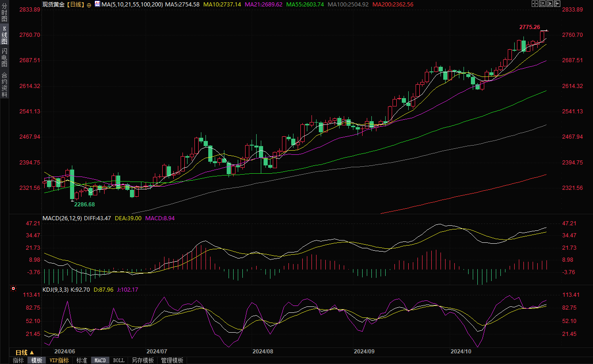Click the circled plus icon beside 日线 title
This screenshot has height=364, width=593.
click(x=89, y=5)
